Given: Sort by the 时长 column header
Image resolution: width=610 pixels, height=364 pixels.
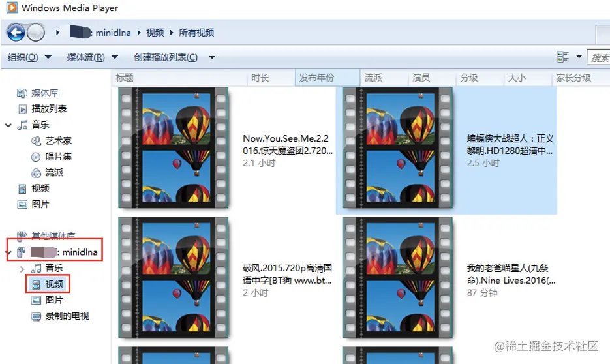Looking at the screenshot, I should (x=271, y=78).
